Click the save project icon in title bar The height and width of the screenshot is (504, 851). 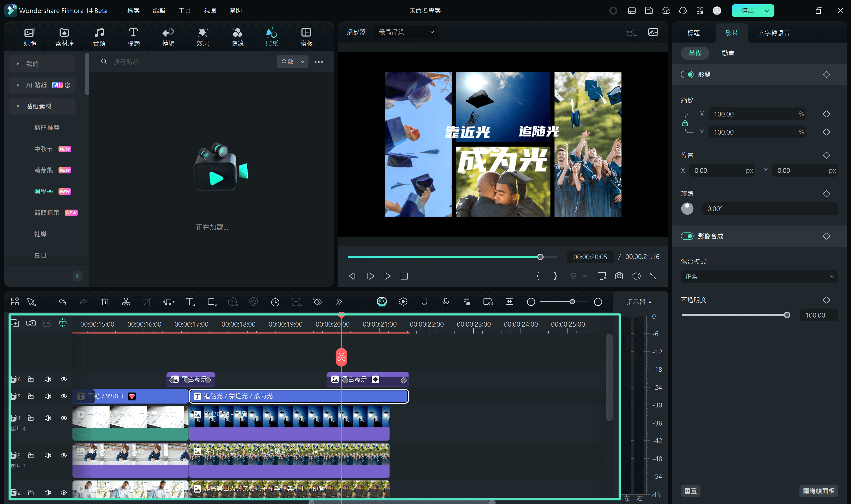click(x=649, y=11)
